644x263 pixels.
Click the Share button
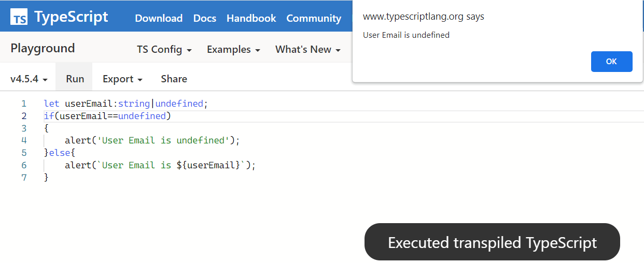[174, 79]
